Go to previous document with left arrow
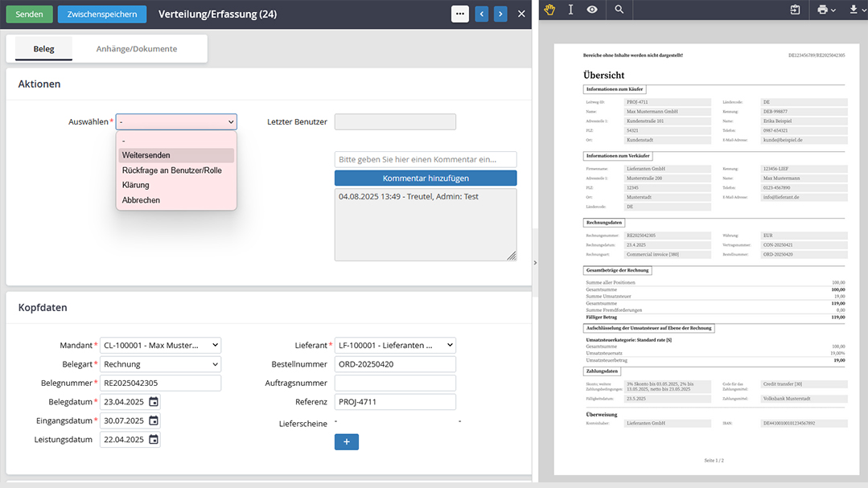The height and width of the screenshot is (488, 868). click(x=481, y=14)
